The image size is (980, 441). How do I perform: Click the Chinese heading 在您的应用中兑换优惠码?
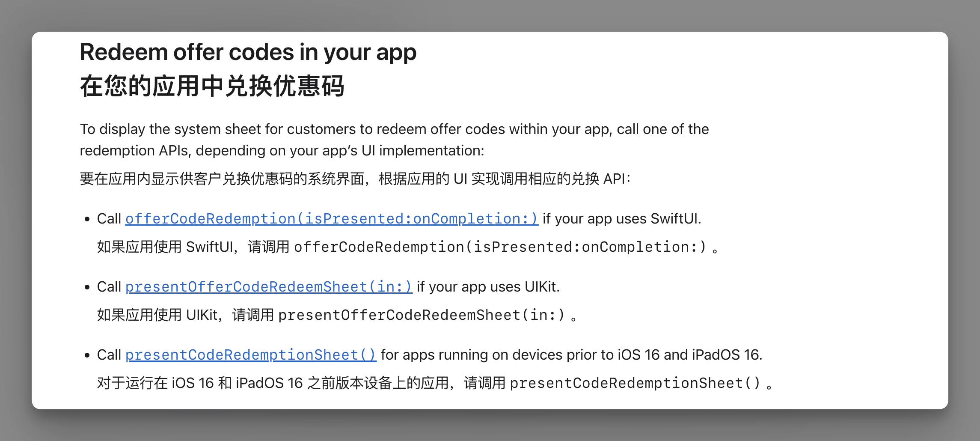[212, 86]
